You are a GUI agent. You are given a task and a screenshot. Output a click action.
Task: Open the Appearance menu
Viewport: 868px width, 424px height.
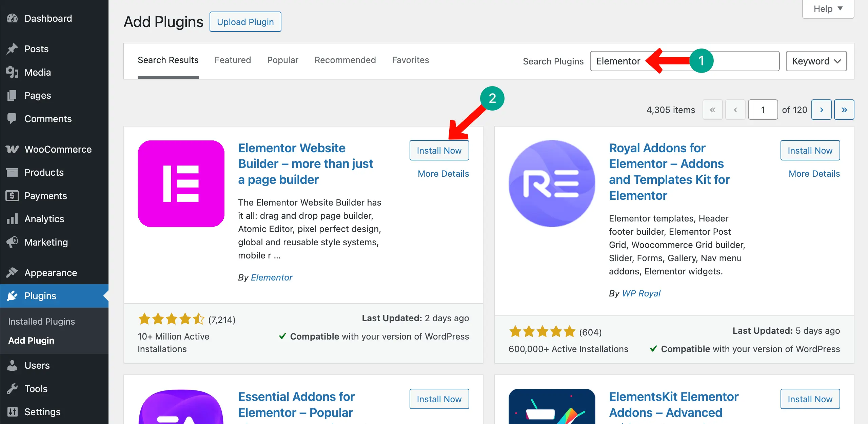pos(54,272)
